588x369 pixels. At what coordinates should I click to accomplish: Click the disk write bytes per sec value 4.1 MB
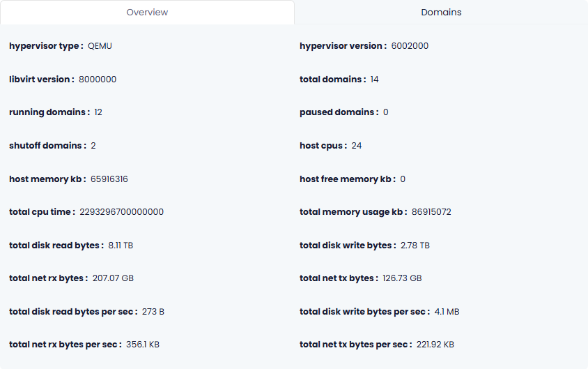pos(447,312)
